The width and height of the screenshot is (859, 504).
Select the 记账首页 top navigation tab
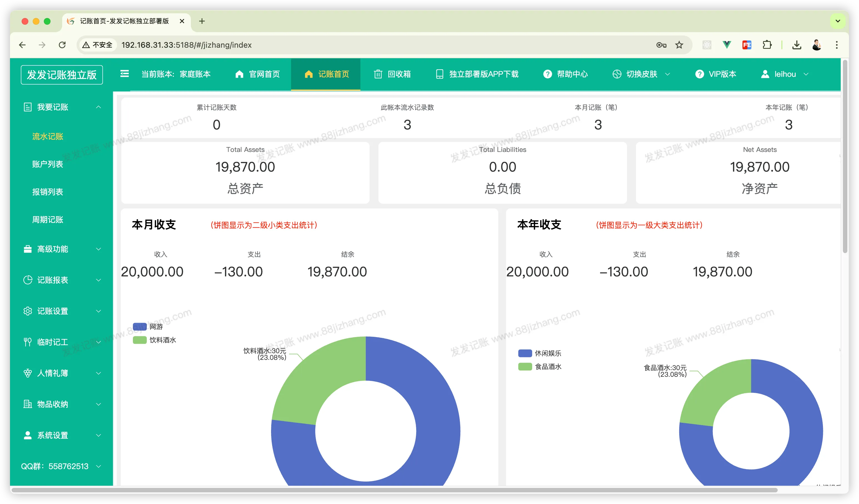click(x=325, y=74)
